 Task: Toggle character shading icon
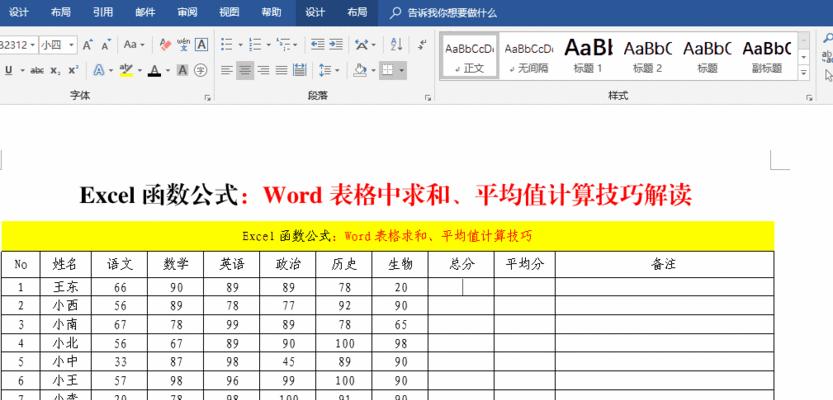pyautogui.click(x=182, y=70)
